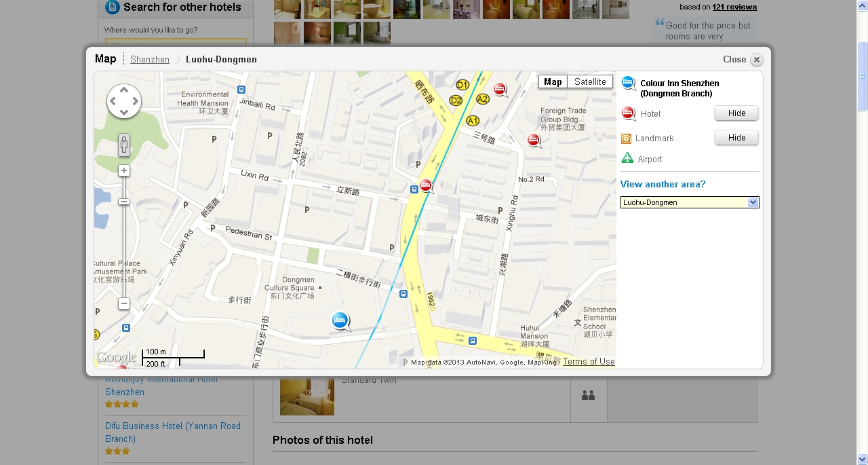Click the 'Xinghu Rd' map label
The height and width of the screenshot is (465, 868).
pyautogui.click(x=513, y=214)
